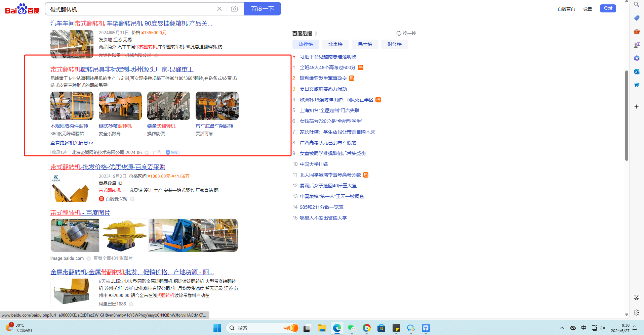Open the 查看更多相关信息 link

[x=72, y=143]
